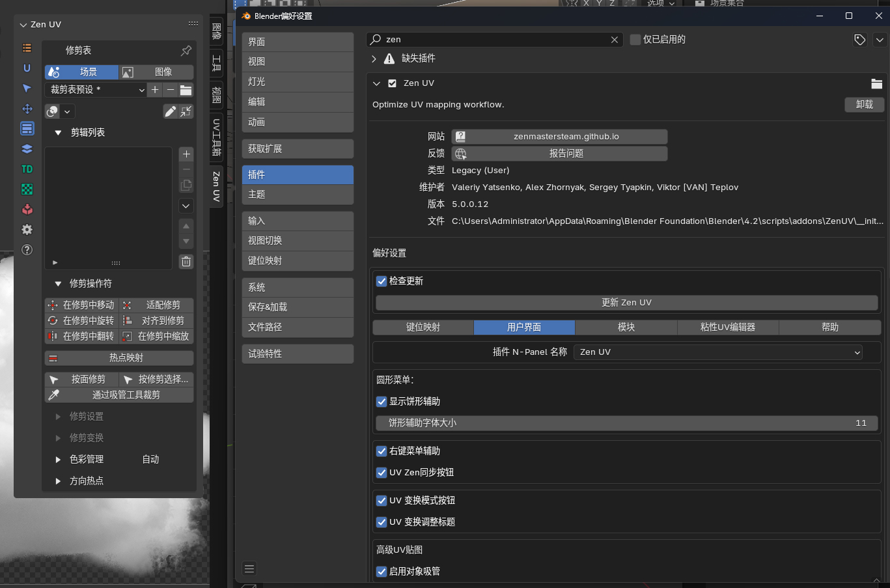The width and height of the screenshot is (890, 588).
Task: Delete trims with the trash icon
Action: (x=186, y=262)
